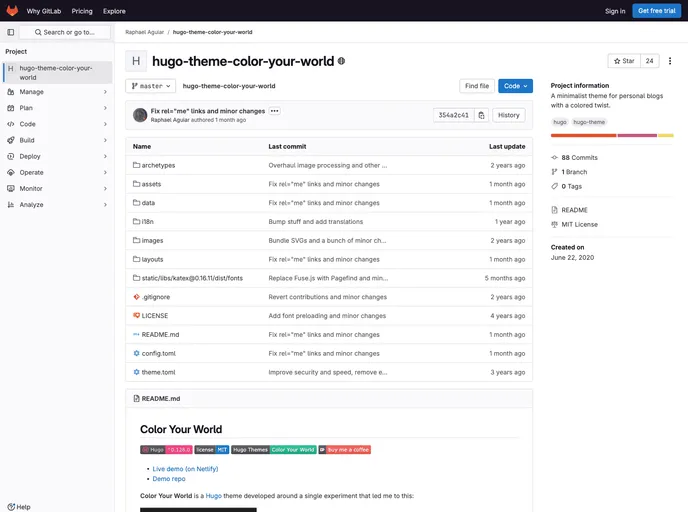Click the theme.toml gear icon
Image resolution: width=688 pixels, height=512 pixels.
pyautogui.click(x=136, y=372)
